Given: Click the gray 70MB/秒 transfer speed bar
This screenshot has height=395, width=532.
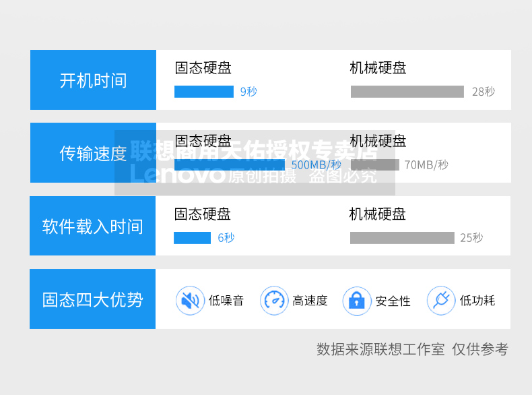Looking at the screenshot, I should 375,164.
